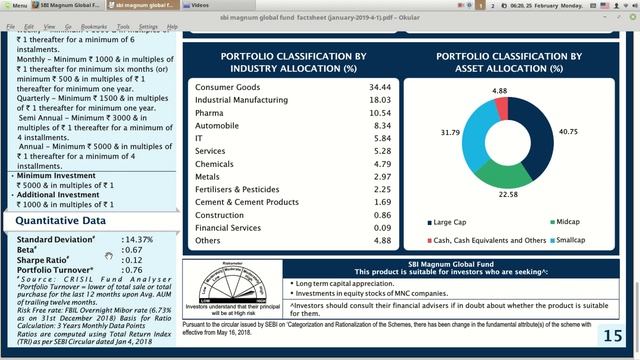Viewport: 640px width, 360px height.
Task: Click the Pharma value 10.54
Action: click(x=380, y=113)
